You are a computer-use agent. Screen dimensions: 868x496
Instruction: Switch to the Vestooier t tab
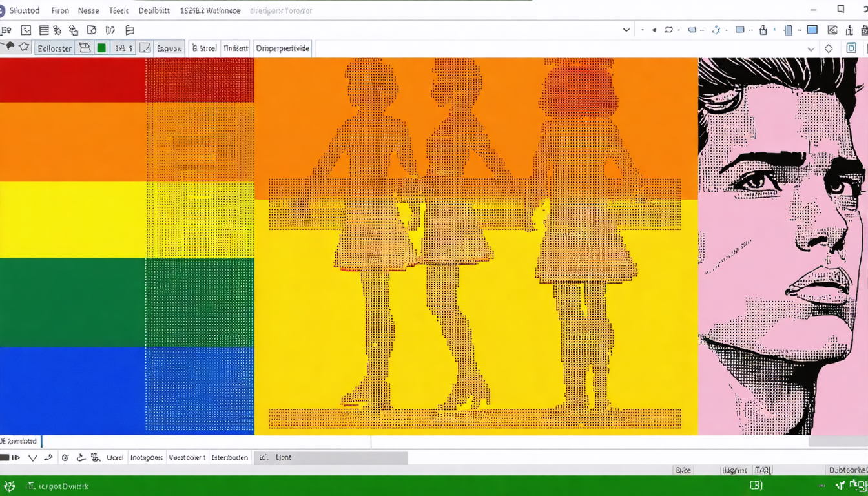[x=187, y=457]
